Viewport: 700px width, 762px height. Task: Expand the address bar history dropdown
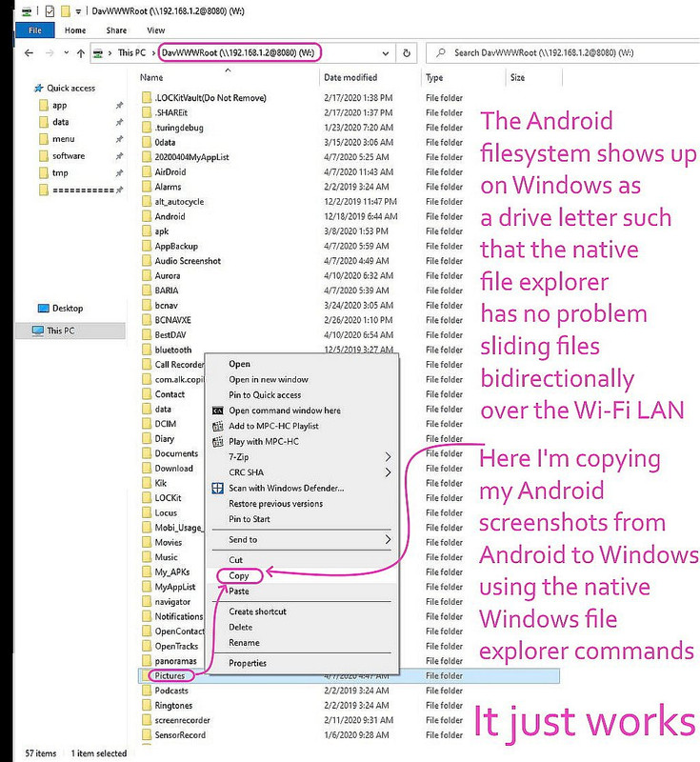(x=385, y=53)
